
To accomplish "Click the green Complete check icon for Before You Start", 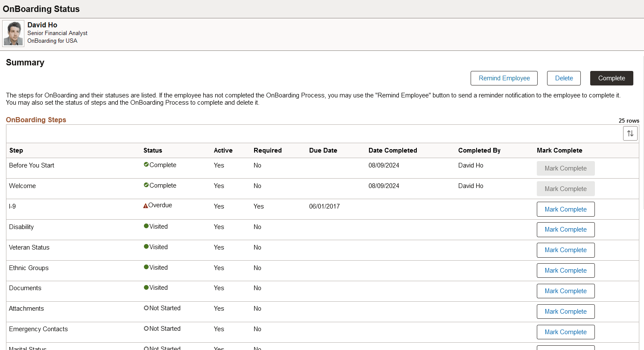I will pyautogui.click(x=145, y=164).
